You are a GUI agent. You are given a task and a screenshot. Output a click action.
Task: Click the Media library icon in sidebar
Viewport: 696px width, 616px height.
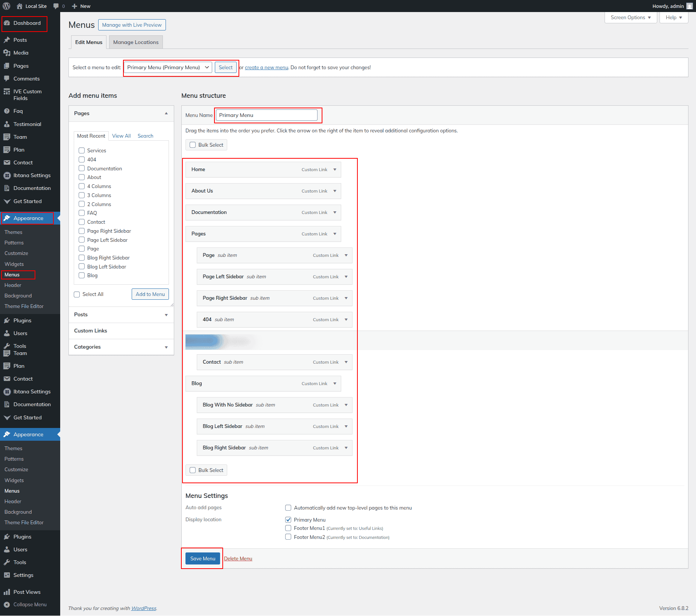7,53
